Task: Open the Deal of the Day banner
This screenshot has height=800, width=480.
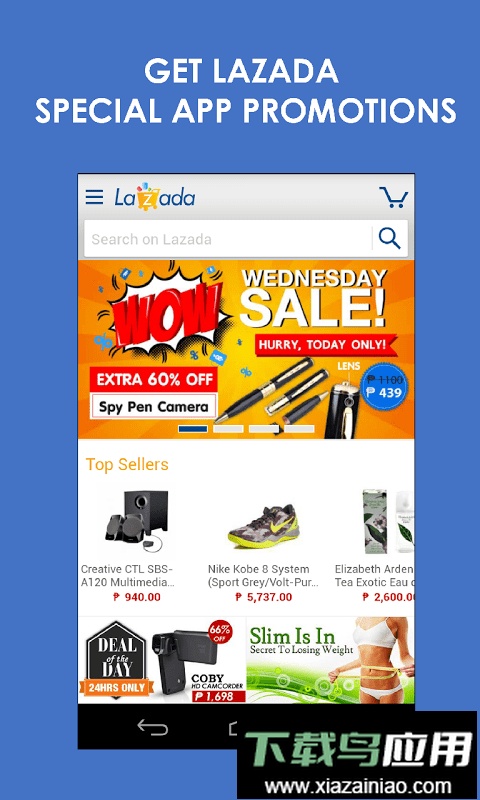Action: coord(162,660)
